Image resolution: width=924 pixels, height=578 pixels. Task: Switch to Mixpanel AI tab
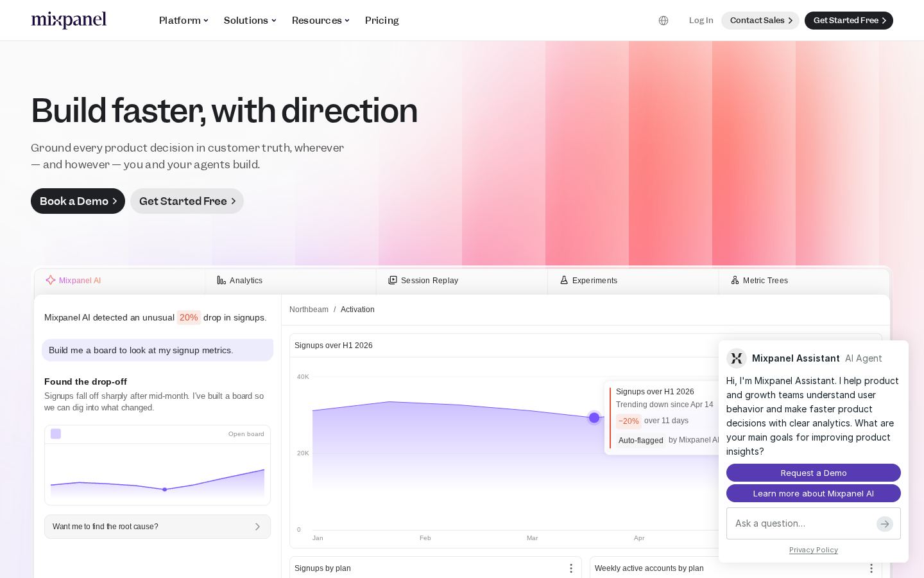[119, 281]
